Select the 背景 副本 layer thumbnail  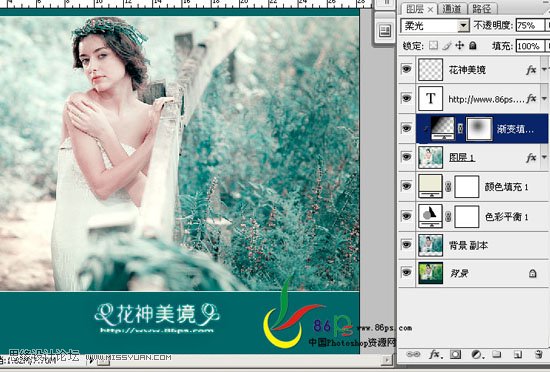point(430,245)
